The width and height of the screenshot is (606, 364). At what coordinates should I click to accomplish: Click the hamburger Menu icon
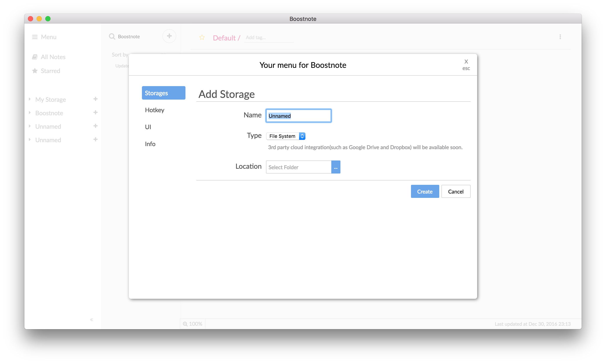click(x=35, y=37)
